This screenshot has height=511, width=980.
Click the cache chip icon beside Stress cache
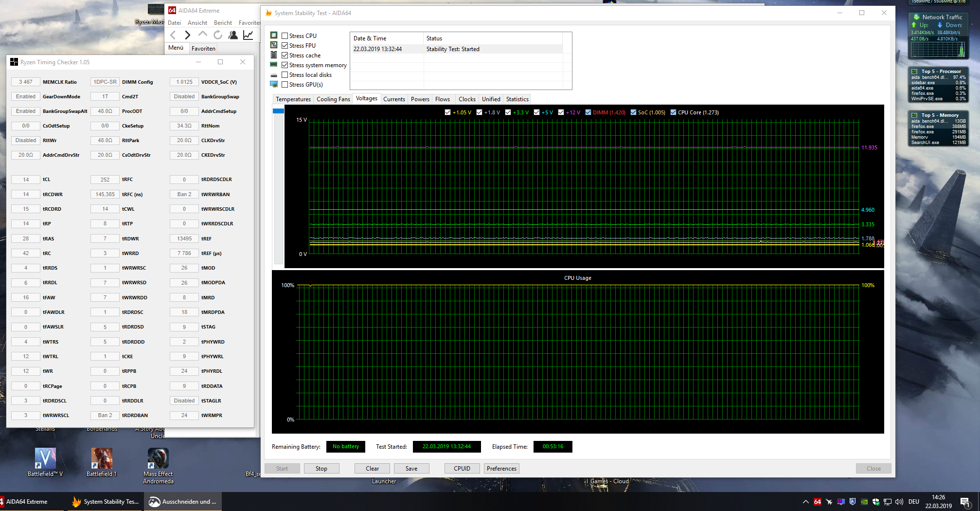click(274, 55)
